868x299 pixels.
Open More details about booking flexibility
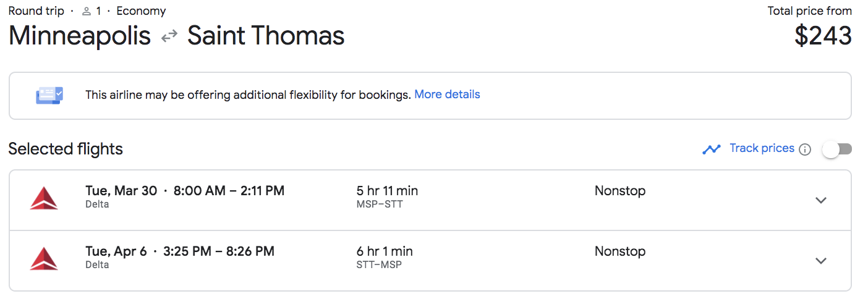447,95
